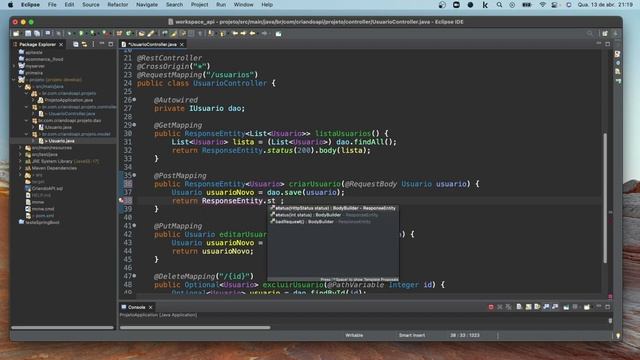Click Clear Console icon
The width and height of the screenshot is (640, 360).
(x=519, y=307)
